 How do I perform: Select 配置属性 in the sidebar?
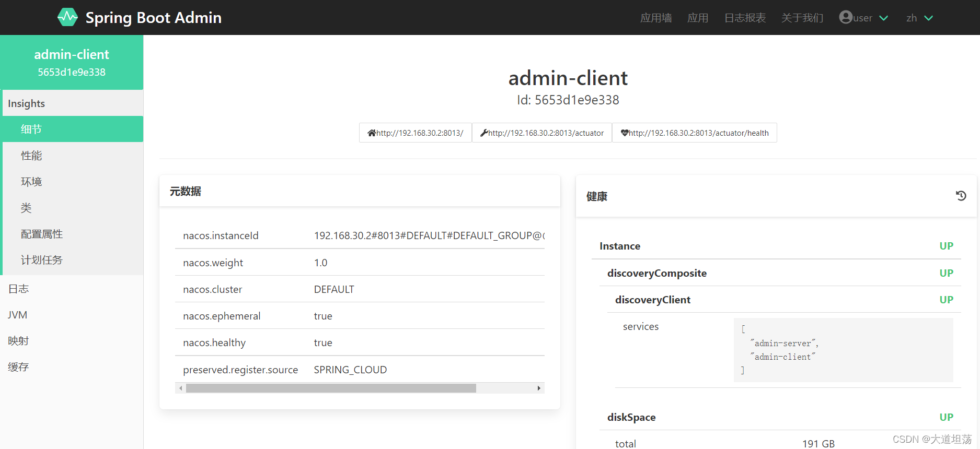tap(73, 233)
